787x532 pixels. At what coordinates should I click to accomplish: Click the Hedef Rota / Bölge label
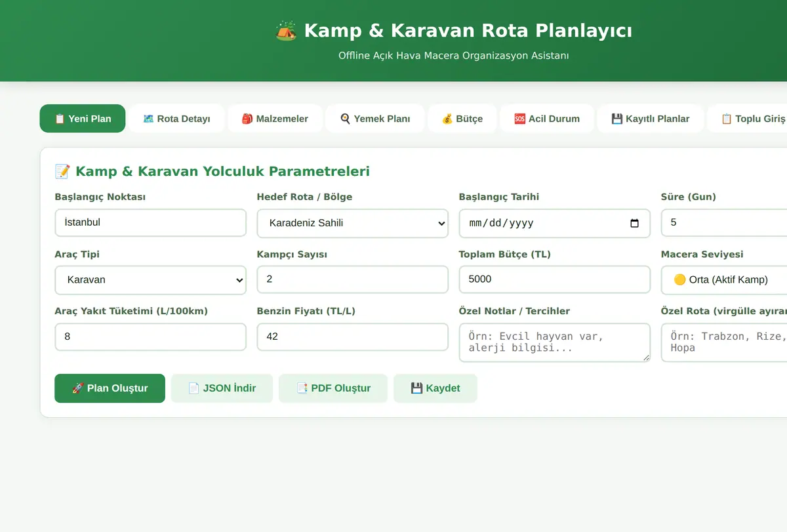point(304,197)
